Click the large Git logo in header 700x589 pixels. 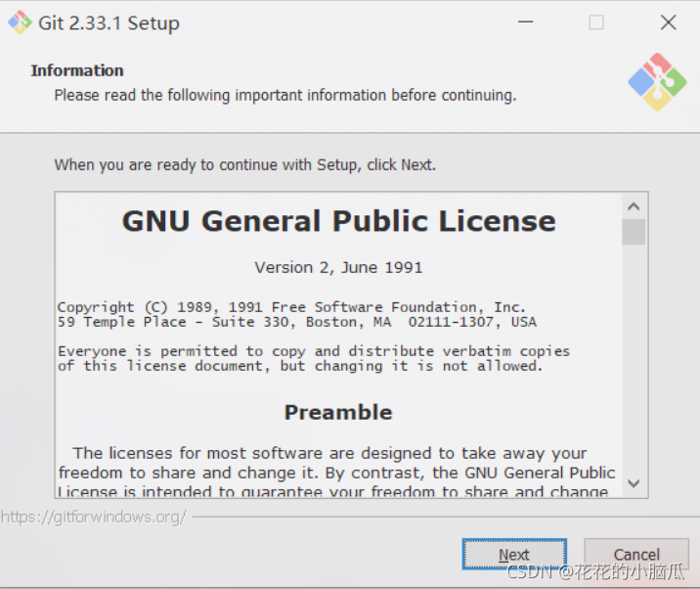[657, 82]
